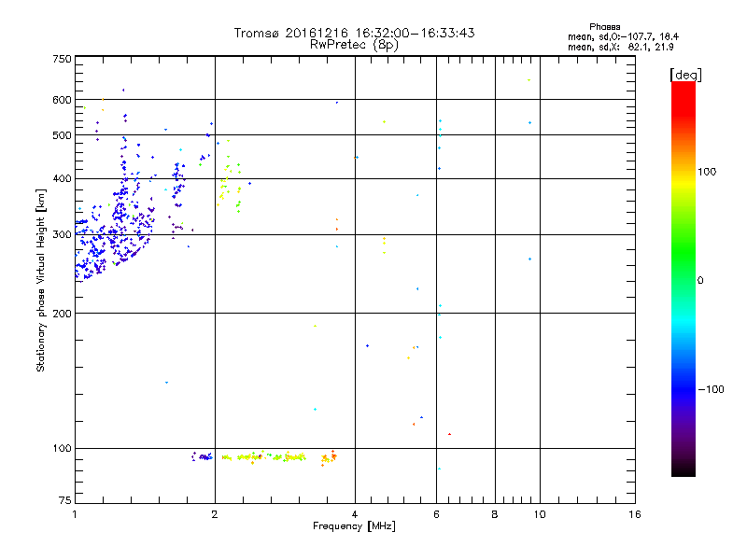Click the x-axis '6' tick label
This screenshot has height=560, width=747.
(436, 514)
